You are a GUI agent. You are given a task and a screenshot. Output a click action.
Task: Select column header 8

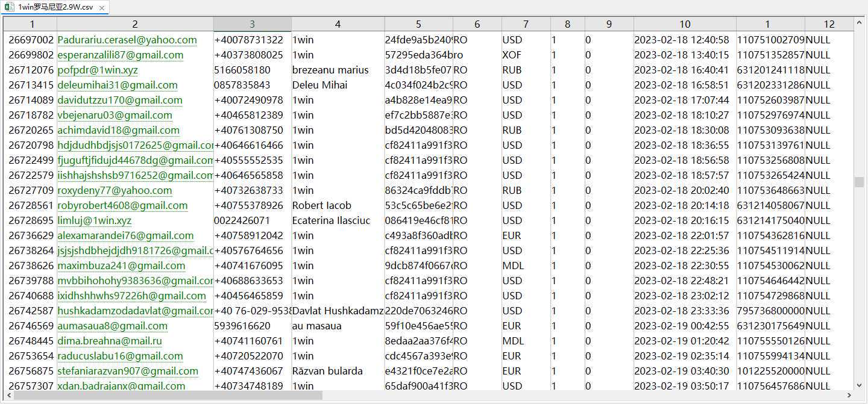tap(567, 24)
